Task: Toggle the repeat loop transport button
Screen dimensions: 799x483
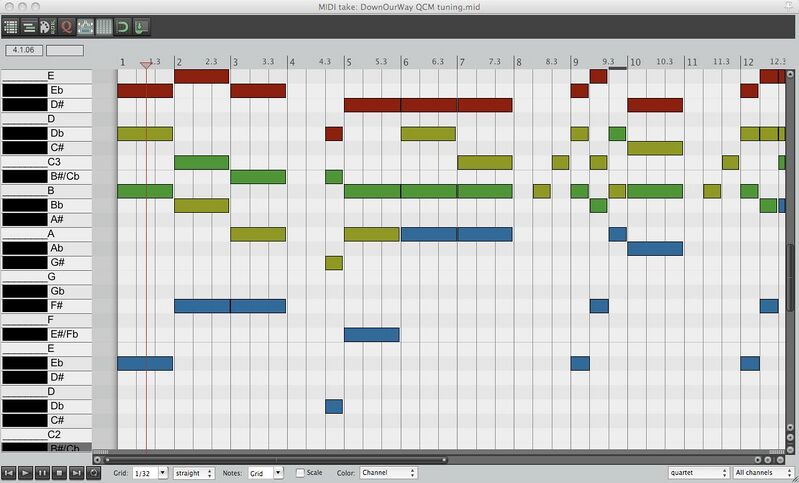Action: 93,473
